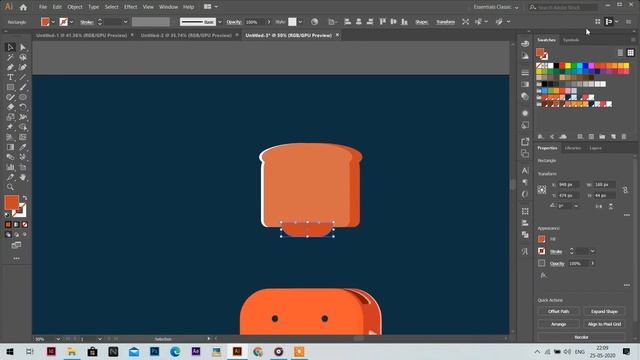Select the Selection tool (black arrow)
The image size is (640, 360).
coord(10,47)
